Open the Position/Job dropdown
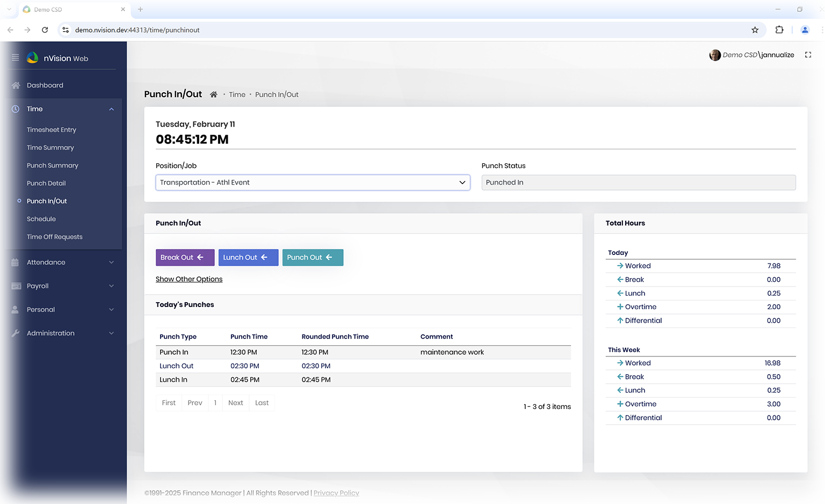This screenshot has height=504, width=825. click(313, 182)
